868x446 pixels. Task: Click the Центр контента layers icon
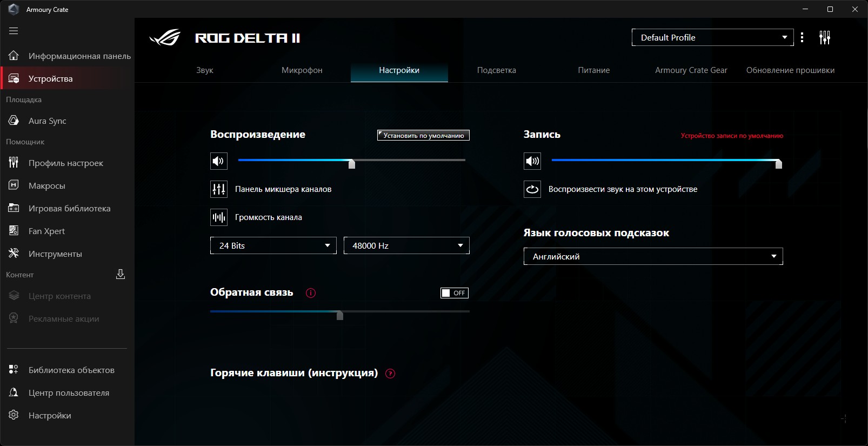[x=14, y=296]
